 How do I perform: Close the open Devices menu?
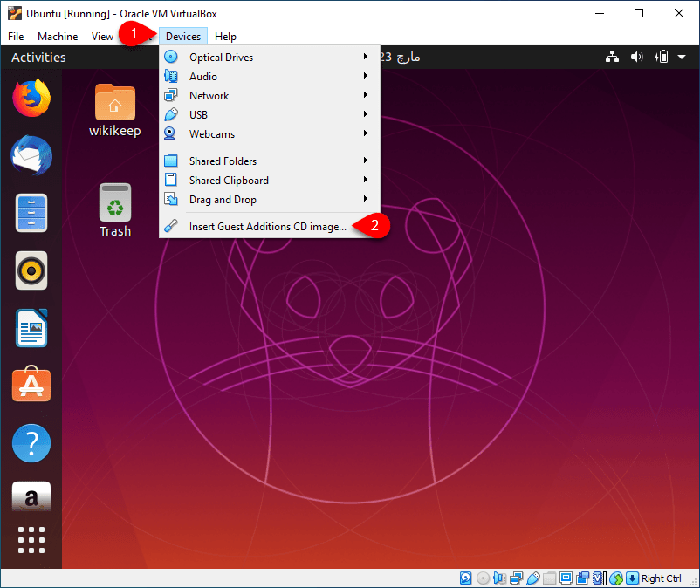pyautogui.click(x=183, y=36)
